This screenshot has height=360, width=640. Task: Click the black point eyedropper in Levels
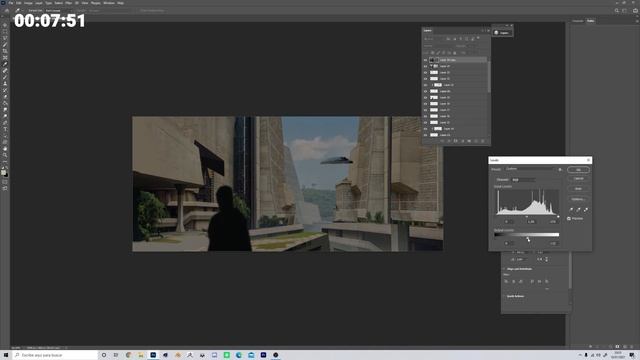571,209
